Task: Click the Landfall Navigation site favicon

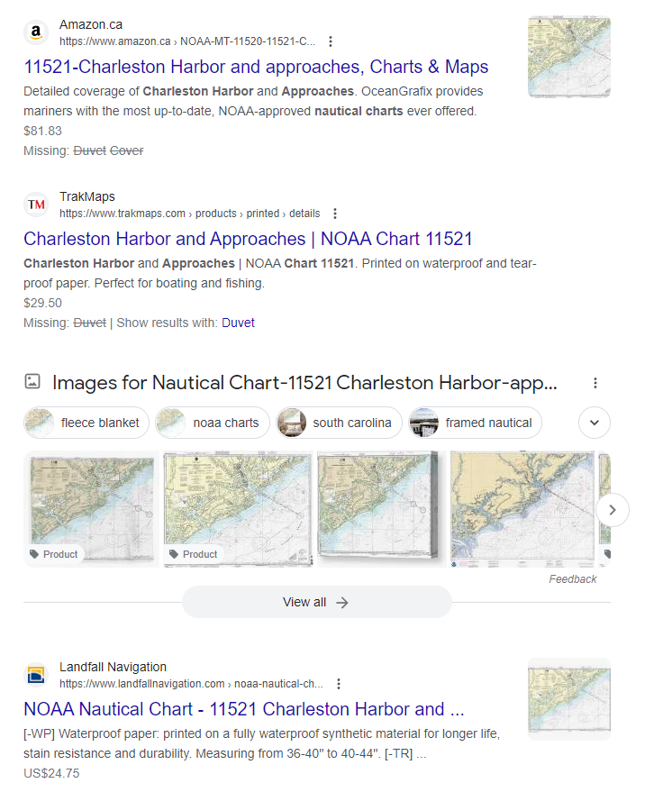Action: (x=36, y=675)
